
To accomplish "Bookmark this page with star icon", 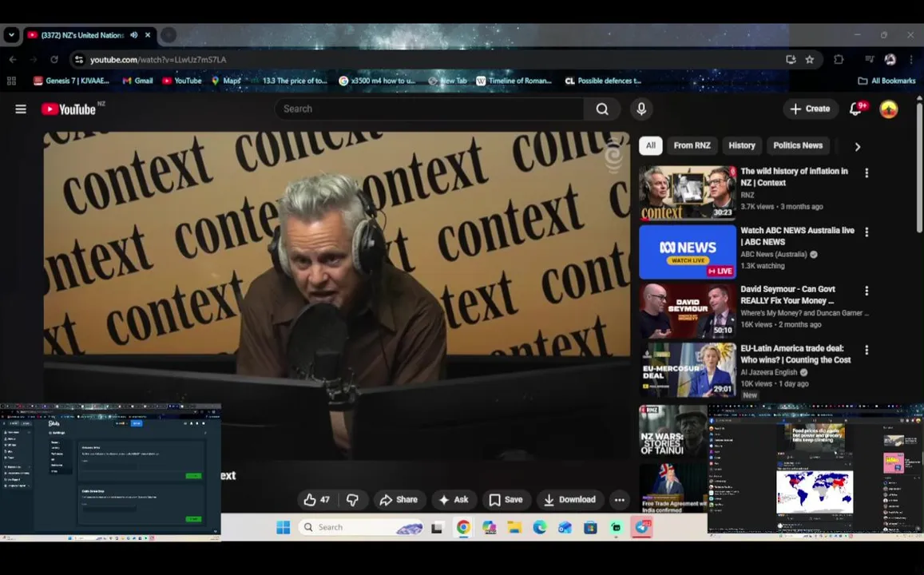I will (810, 60).
